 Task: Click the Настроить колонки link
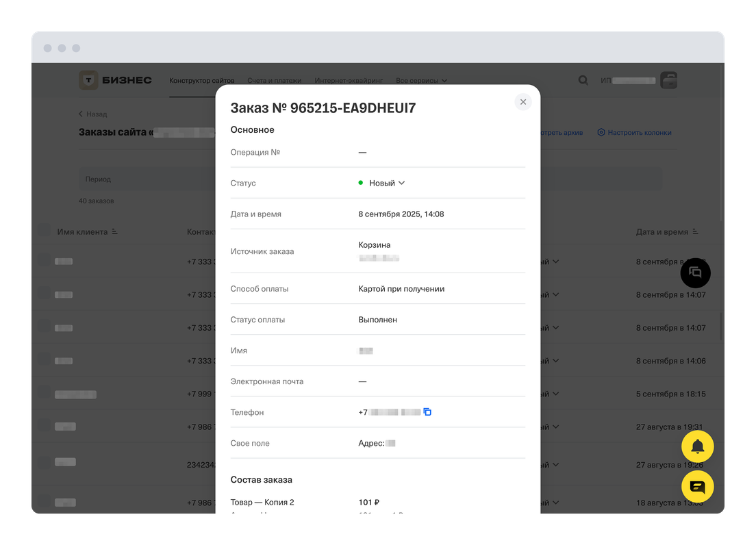coord(634,132)
